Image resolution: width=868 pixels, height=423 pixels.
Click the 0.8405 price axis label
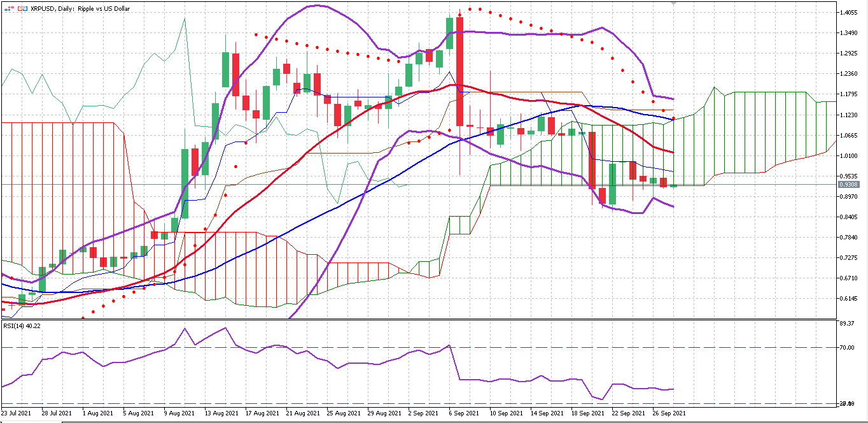point(849,217)
